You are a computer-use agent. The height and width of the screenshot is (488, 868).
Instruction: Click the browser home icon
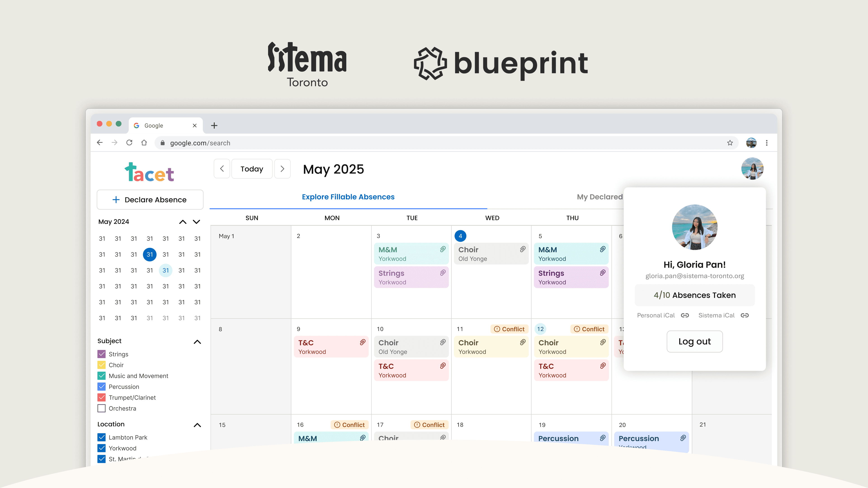coord(144,143)
